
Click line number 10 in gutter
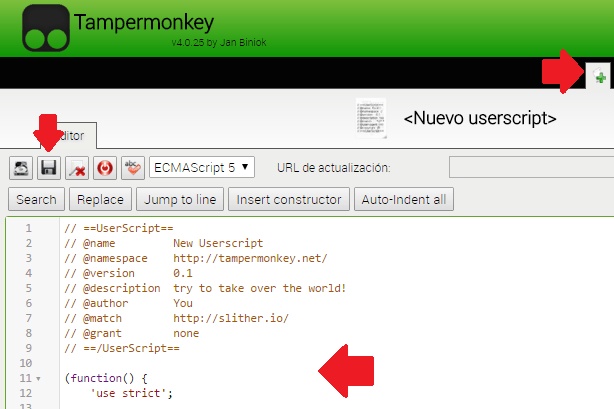coord(26,363)
